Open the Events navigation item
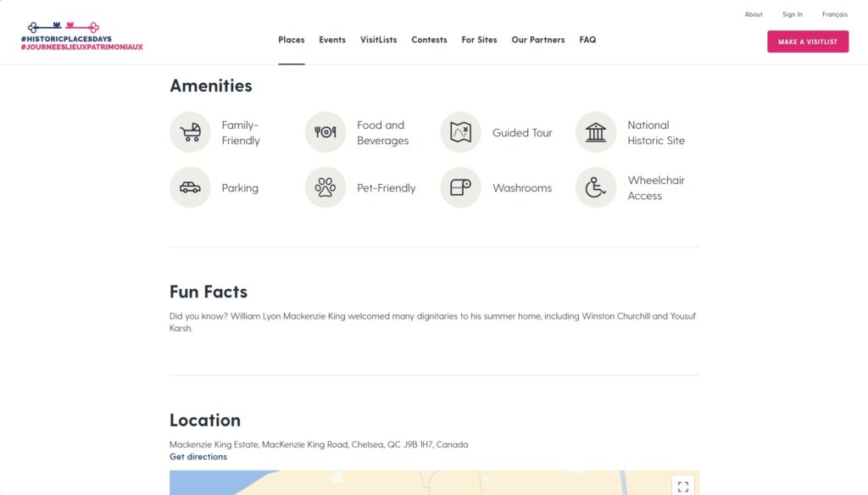 (332, 40)
